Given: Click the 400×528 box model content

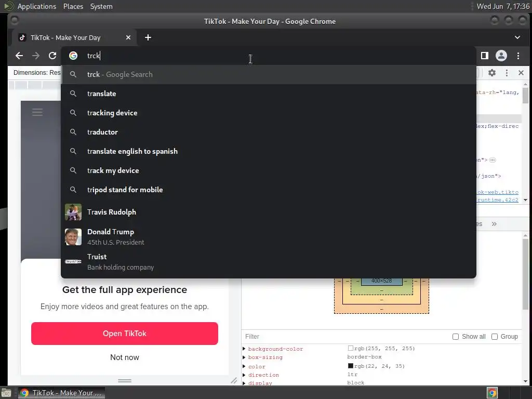Looking at the screenshot, I should pyautogui.click(x=382, y=281).
